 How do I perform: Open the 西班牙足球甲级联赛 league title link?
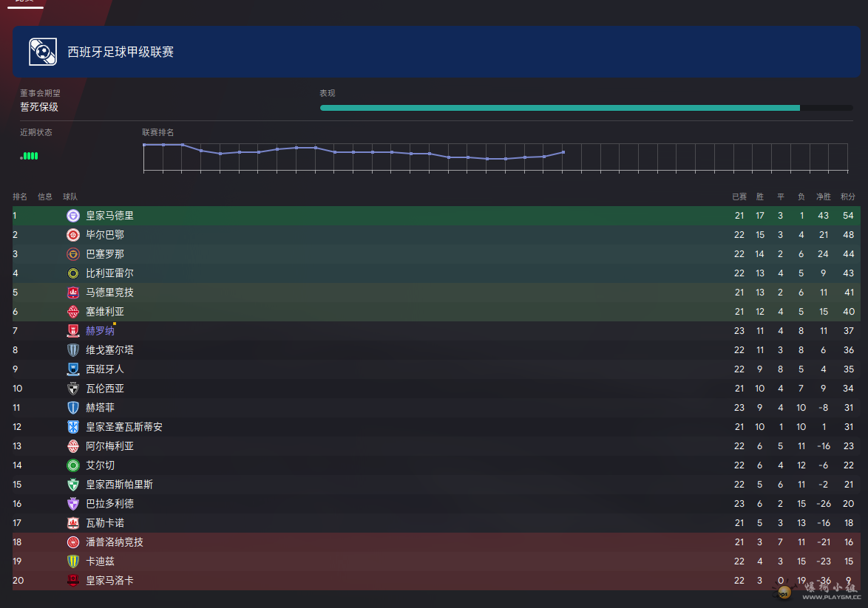(121, 52)
